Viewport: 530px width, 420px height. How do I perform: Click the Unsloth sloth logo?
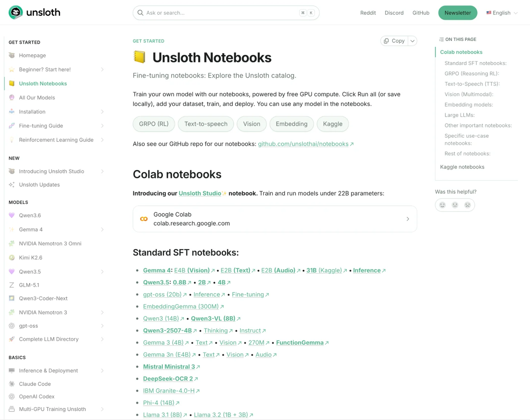pos(16,12)
